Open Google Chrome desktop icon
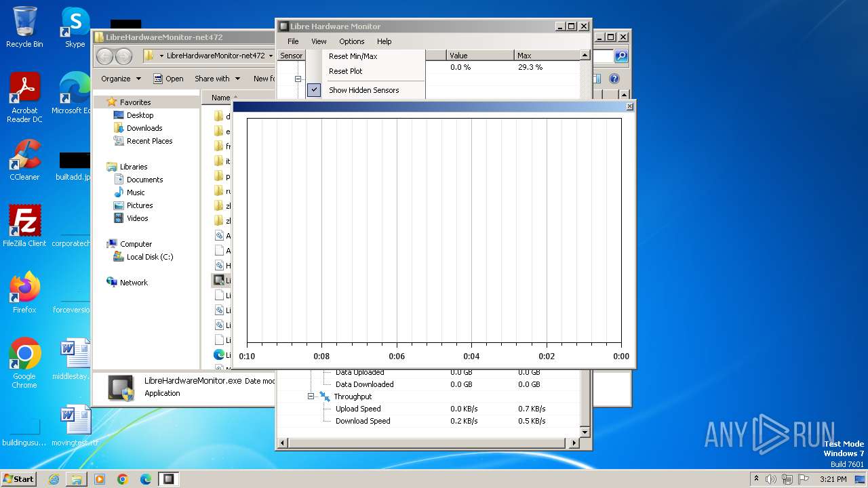868x488 pixels. click(x=24, y=363)
